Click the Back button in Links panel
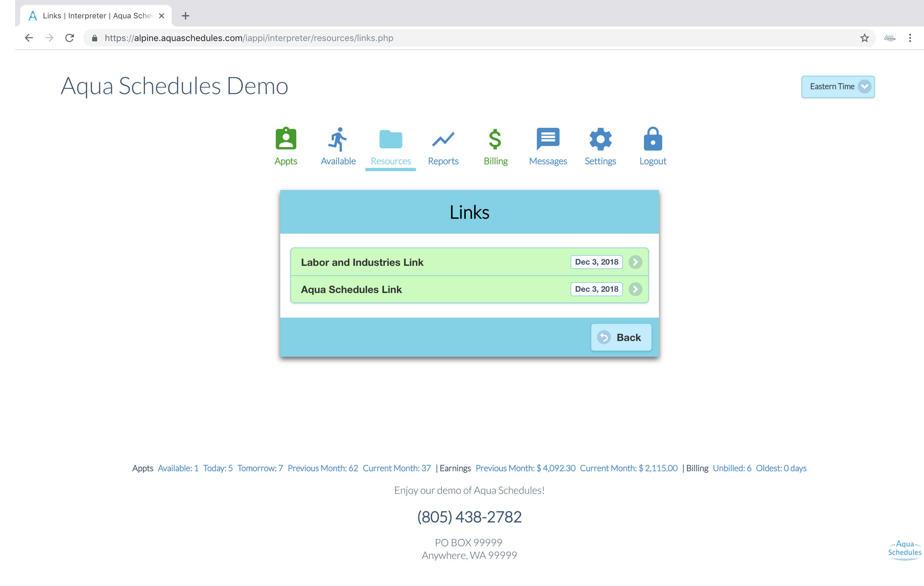The width and height of the screenshot is (924, 586). pos(621,337)
